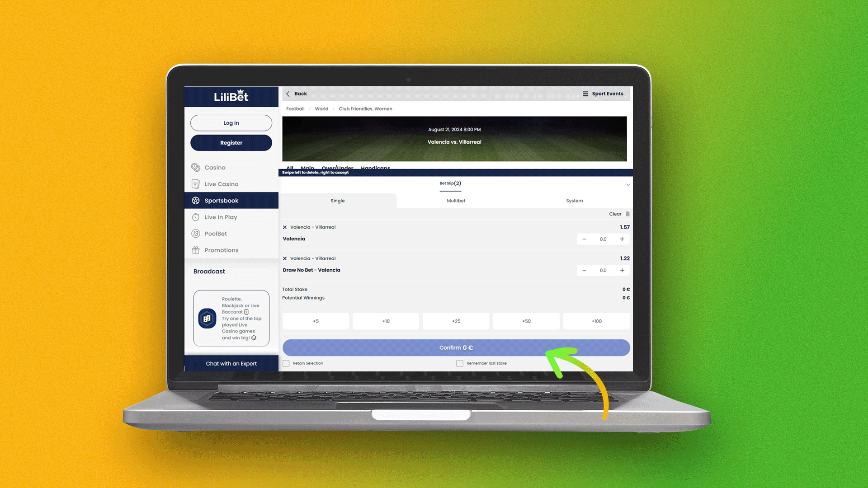
Task: Click +25 stake quick-add button
Action: tap(456, 320)
